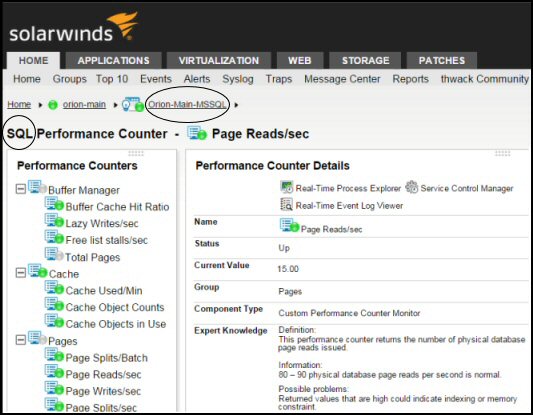The height and width of the screenshot is (415, 533).
Task: Click the Performance Counter Details drag handle
Action: click(x=502, y=154)
